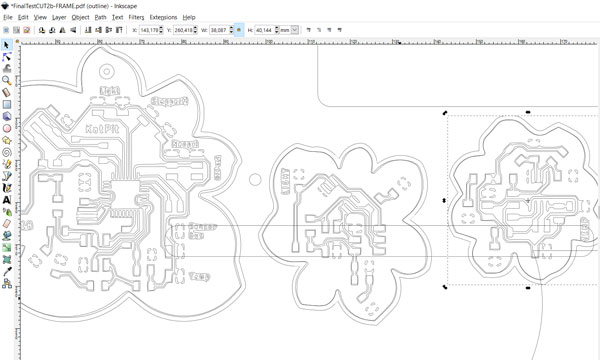Select the Calligraphy tool

point(7,188)
